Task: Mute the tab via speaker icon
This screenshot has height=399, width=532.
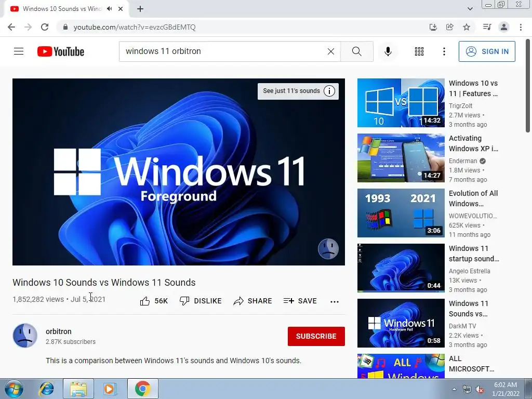Action: tap(109, 9)
